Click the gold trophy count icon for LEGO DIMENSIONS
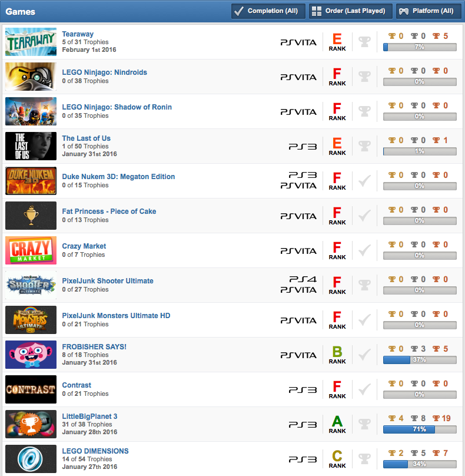This screenshot has height=476, width=465. tap(392, 453)
